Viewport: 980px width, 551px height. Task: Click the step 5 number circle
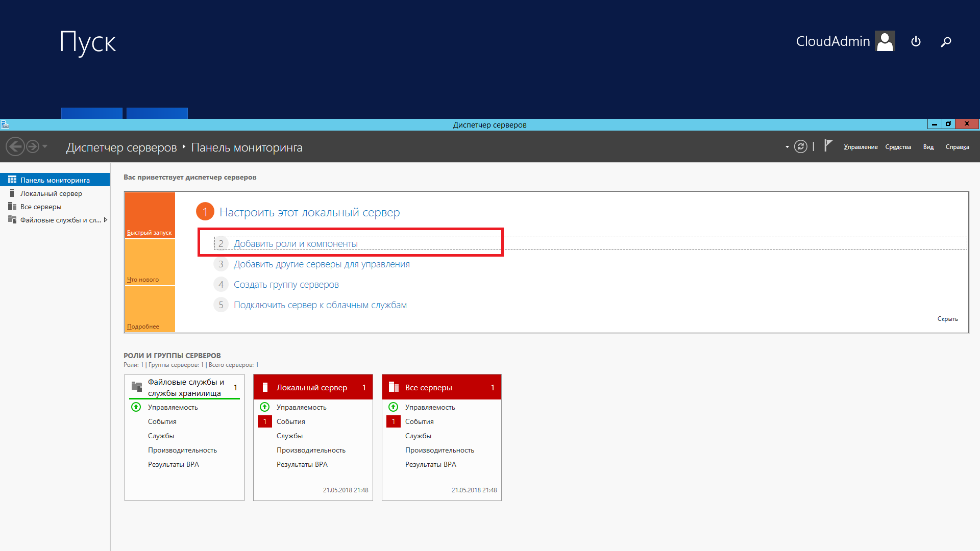click(x=220, y=305)
